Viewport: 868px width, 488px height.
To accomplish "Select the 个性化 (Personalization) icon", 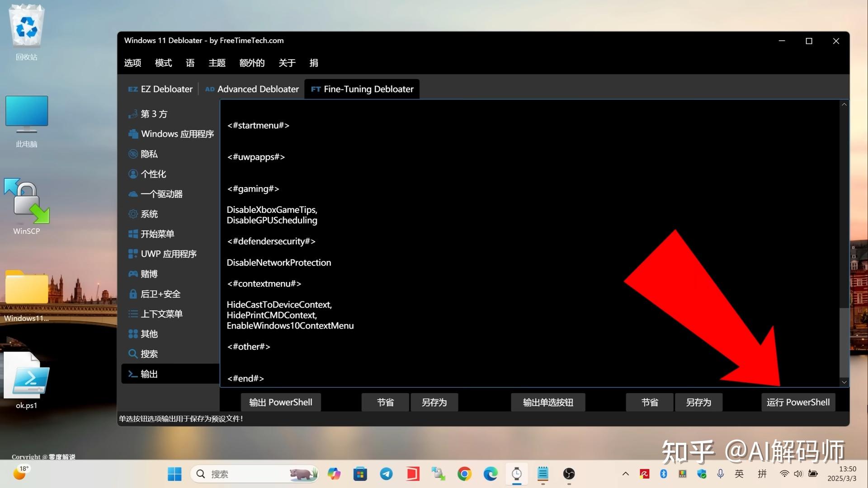I will coord(133,174).
